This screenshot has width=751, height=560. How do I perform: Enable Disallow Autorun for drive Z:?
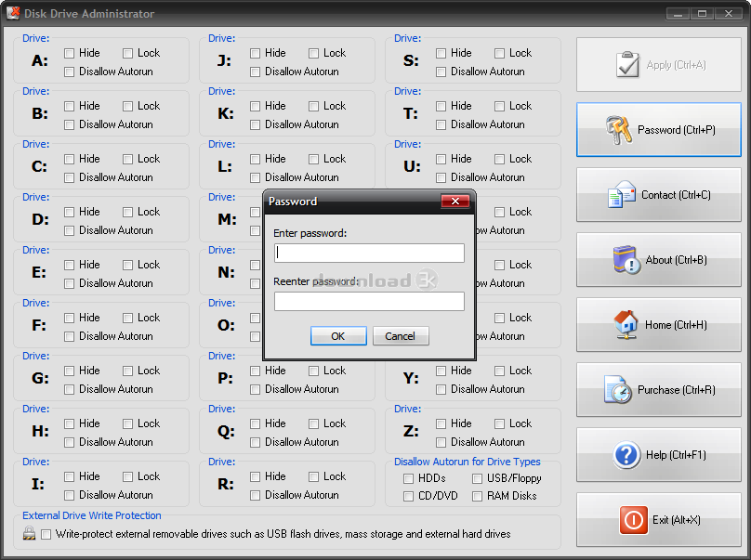(441, 442)
